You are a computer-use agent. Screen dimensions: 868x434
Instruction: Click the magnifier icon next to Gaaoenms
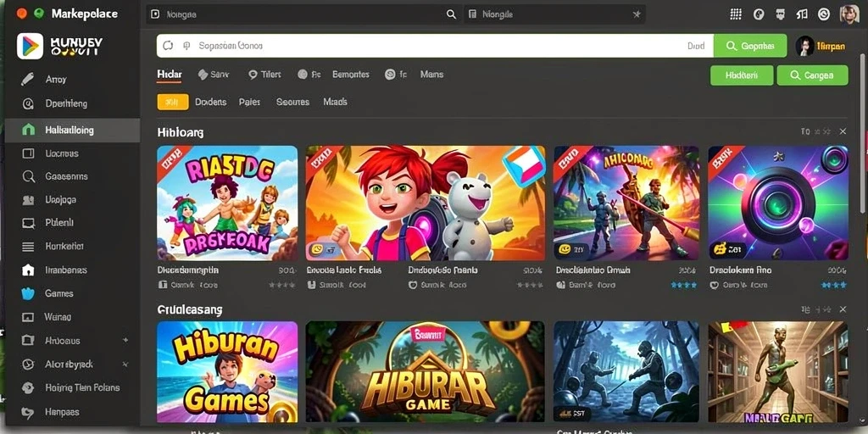(x=28, y=176)
